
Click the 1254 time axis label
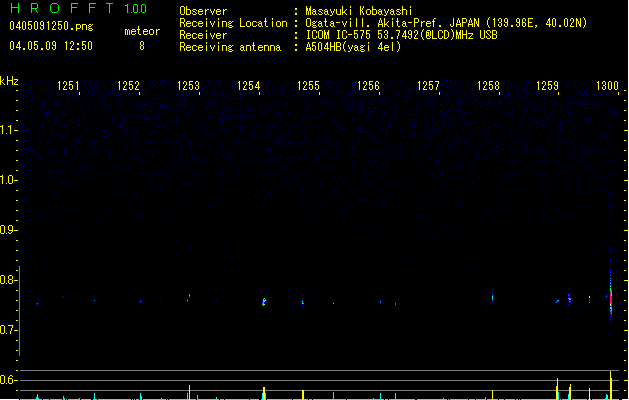(248, 85)
